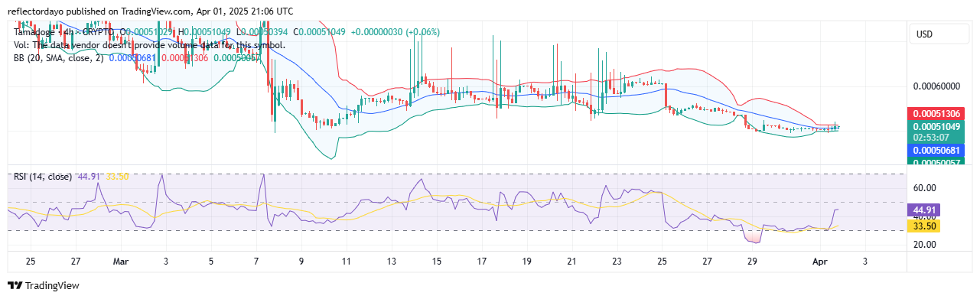Click the 20.00 level on the RSI axis
The width and height of the screenshot is (980, 299).
[925, 245]
